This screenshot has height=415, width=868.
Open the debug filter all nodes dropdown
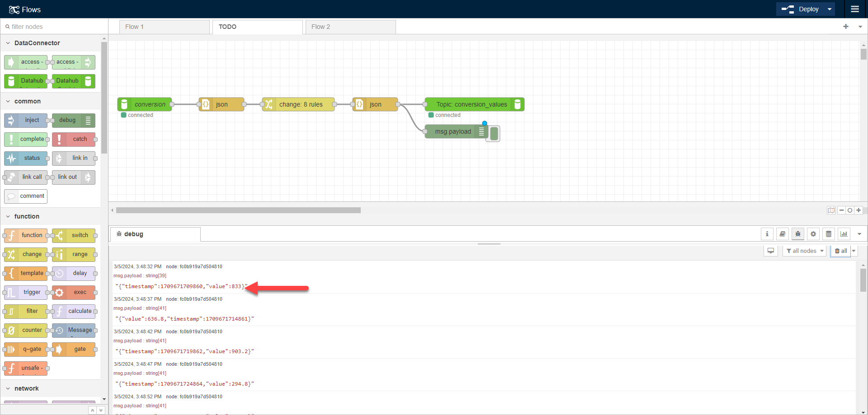(x=804, y=251)
